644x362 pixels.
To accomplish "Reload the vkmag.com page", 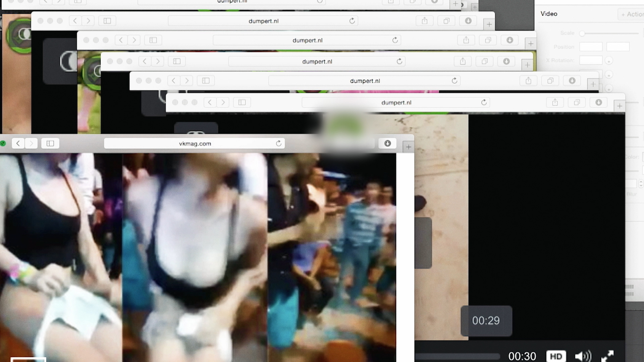I will (x=278, y=143).
